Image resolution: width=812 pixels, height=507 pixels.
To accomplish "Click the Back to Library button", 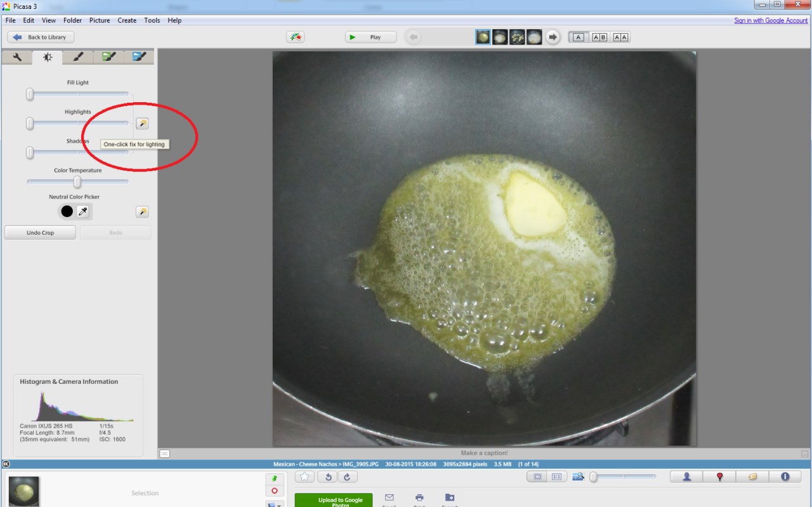I will (x=41, y=37).
